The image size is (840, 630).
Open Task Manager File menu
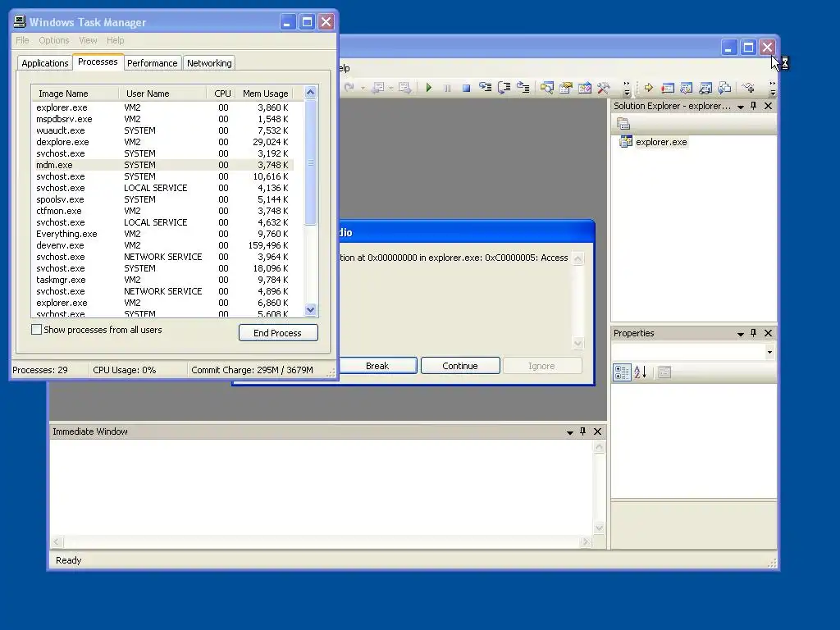[x=22, y=40]
